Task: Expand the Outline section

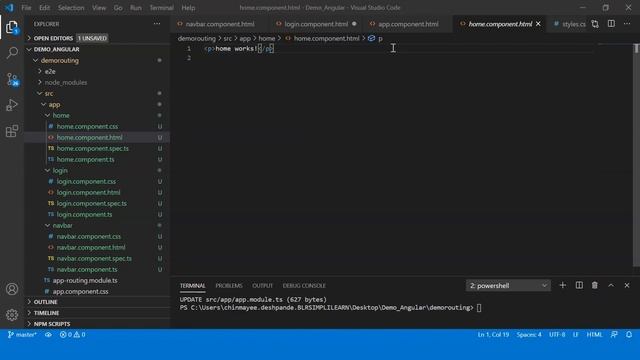Action: (97, 302)
